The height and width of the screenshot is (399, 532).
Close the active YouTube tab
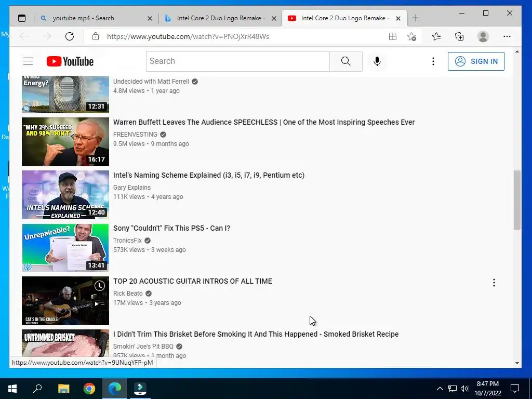point(398,18)
